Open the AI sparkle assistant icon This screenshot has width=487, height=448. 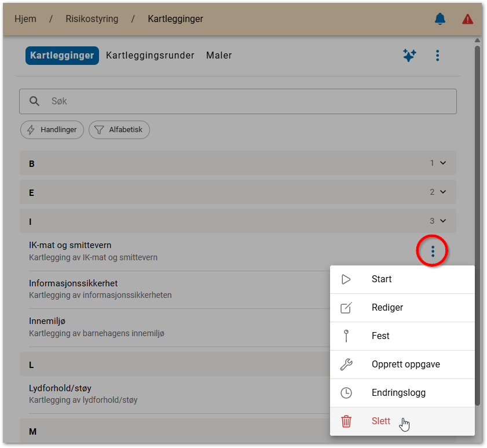tap(409, 56)
